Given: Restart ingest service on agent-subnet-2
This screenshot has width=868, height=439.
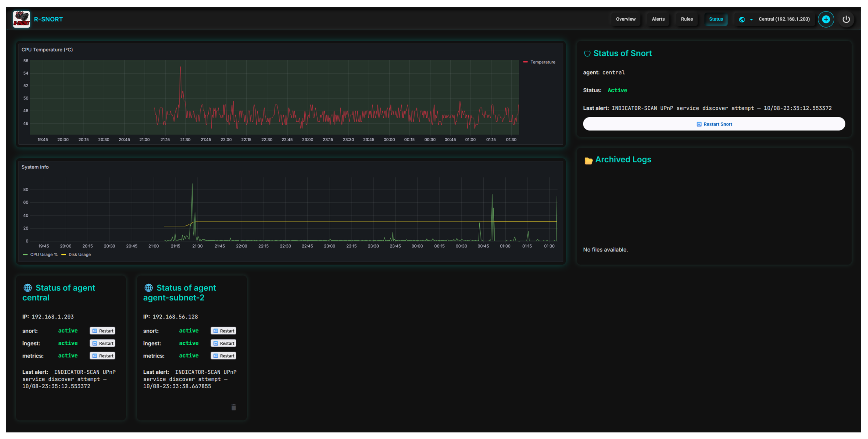Looking at the screenshot, I should click(x=223, y=343).
